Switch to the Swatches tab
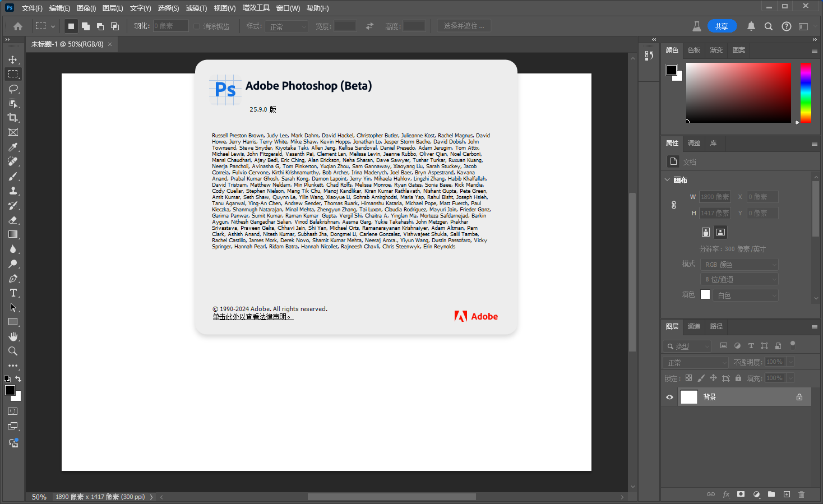Viewport: 823px width, 504px height. (694, 50)
